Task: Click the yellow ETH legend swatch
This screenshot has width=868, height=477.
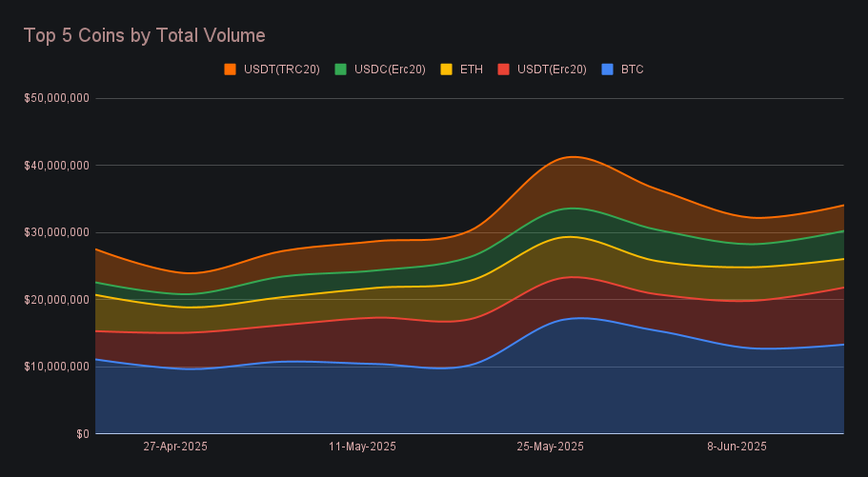Action: (x=446, y=70)
